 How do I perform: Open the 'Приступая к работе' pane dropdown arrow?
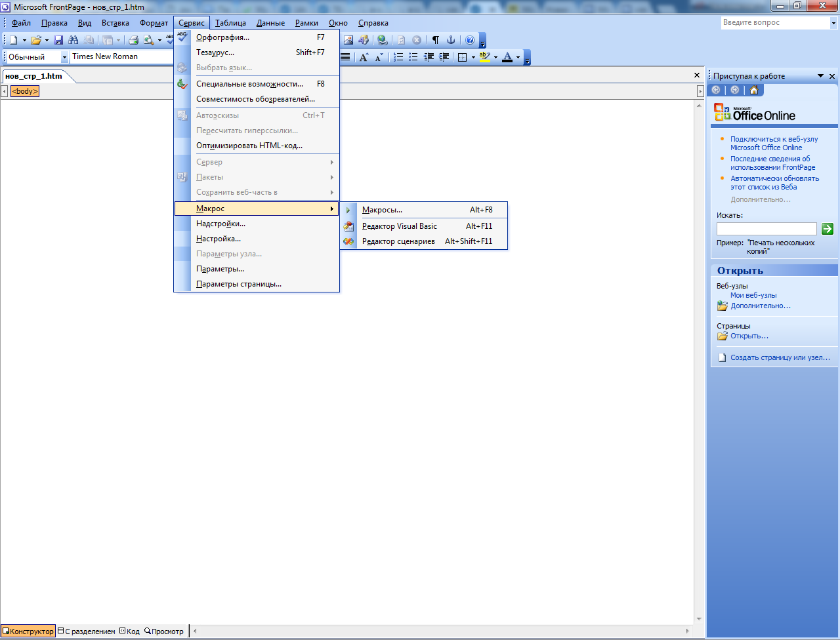point(820,76)
